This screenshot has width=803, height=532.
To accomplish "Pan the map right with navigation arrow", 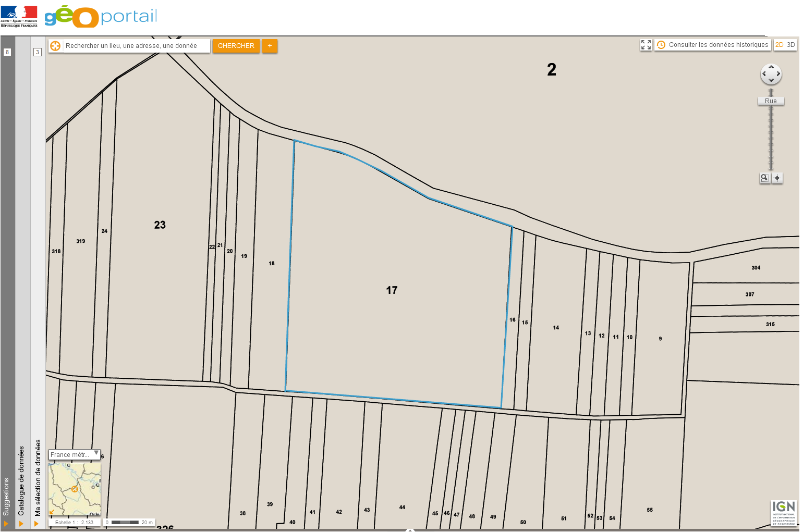I will (778, 74).
